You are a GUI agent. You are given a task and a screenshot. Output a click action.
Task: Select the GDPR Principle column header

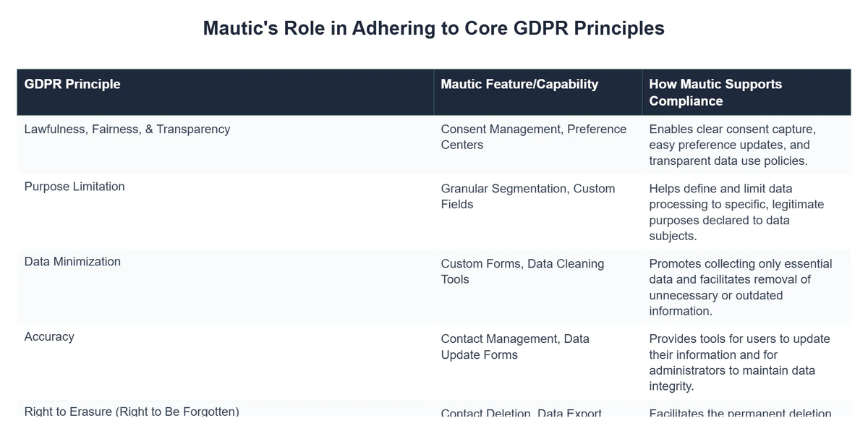[x=72, y=84]
